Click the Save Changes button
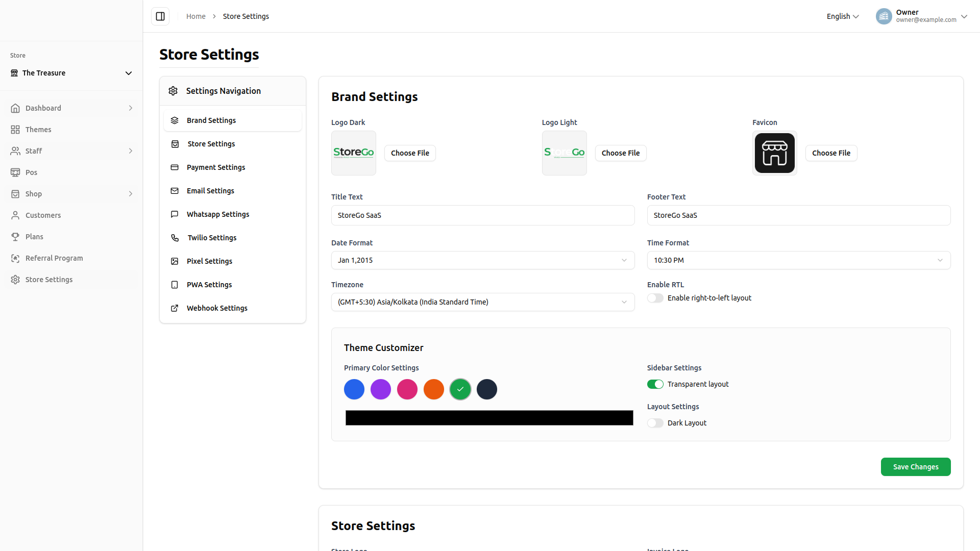Viewport: 980px width, 551px height. (x=915, y=467)
